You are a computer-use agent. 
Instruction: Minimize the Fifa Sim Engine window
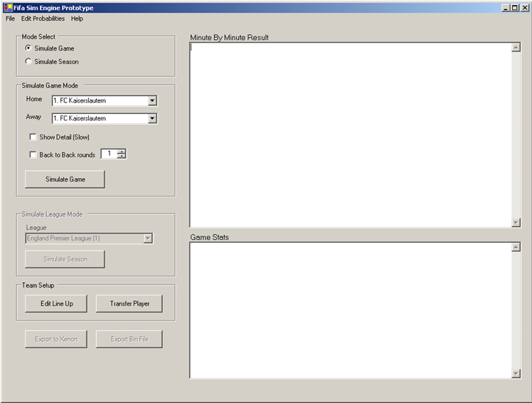point(506,7)
